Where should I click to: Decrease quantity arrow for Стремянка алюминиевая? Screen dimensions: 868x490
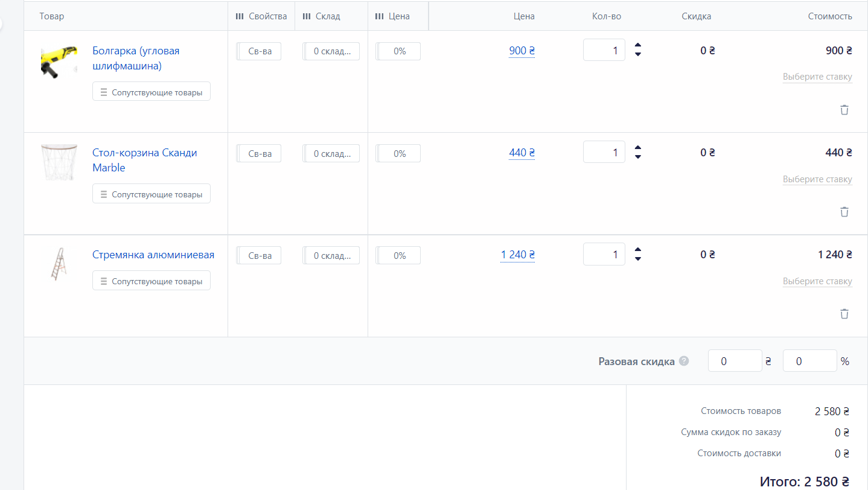pyautogui.click(x=638, y=259)
